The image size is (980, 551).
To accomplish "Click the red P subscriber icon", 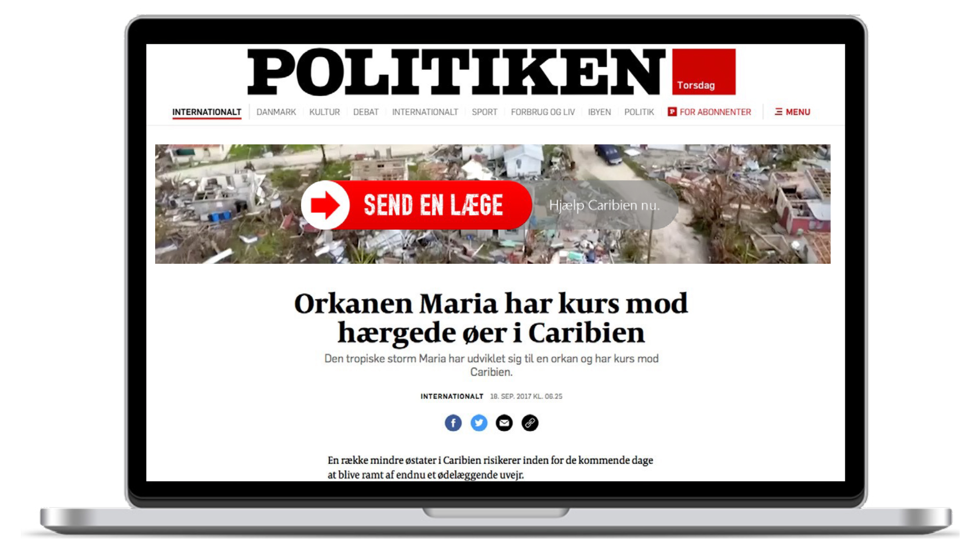I will (x=672, y=112).
